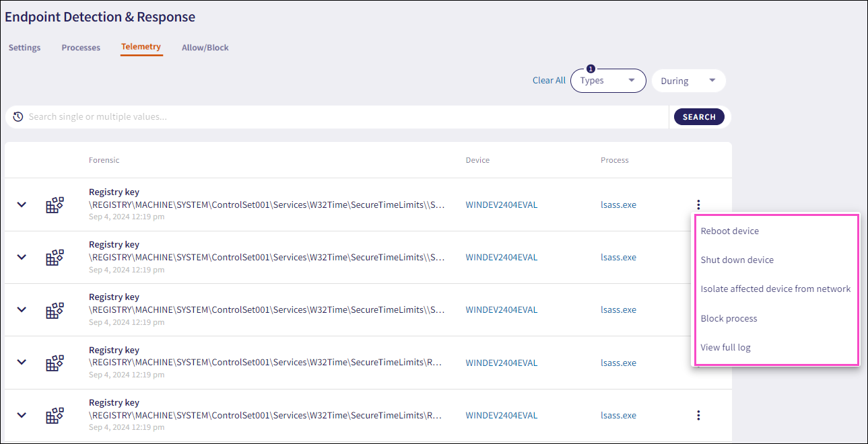868x444 pixels.
Task: Expand the third registry key row chevron
Action: coord(22,309)
